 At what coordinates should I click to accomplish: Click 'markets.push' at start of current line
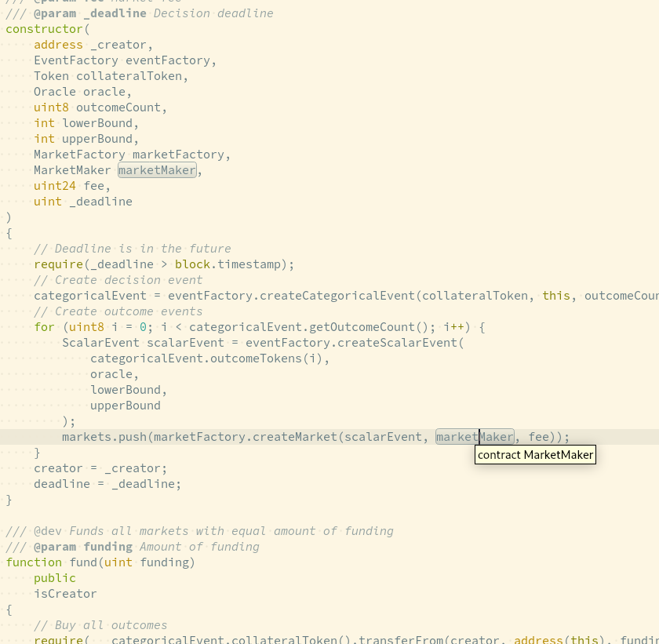(104, 437)
